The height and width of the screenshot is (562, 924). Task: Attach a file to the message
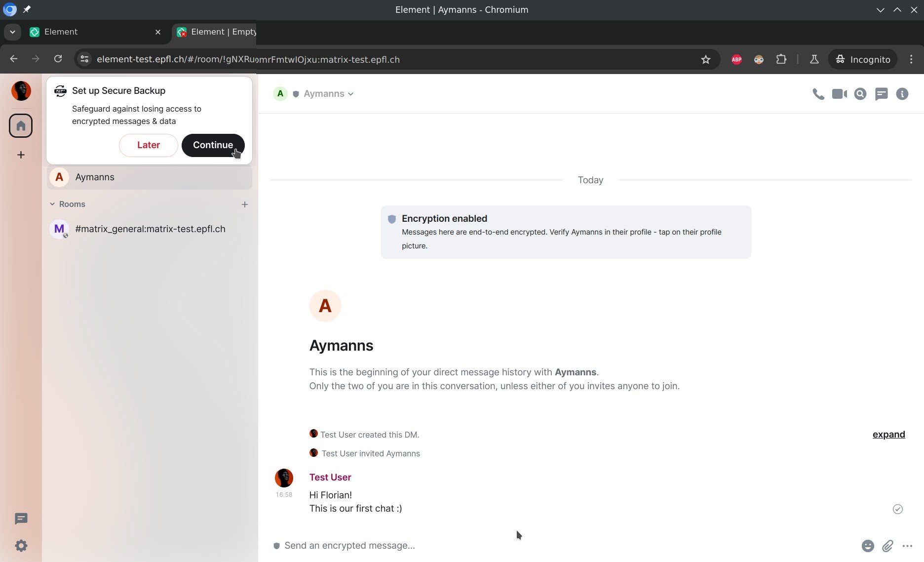click(887, 546)
